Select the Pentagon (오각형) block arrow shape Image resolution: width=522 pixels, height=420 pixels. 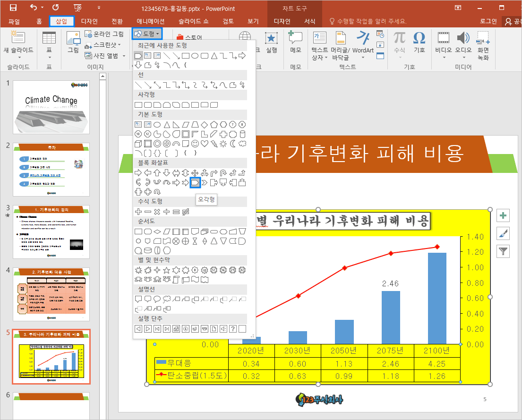click(195, 182)
